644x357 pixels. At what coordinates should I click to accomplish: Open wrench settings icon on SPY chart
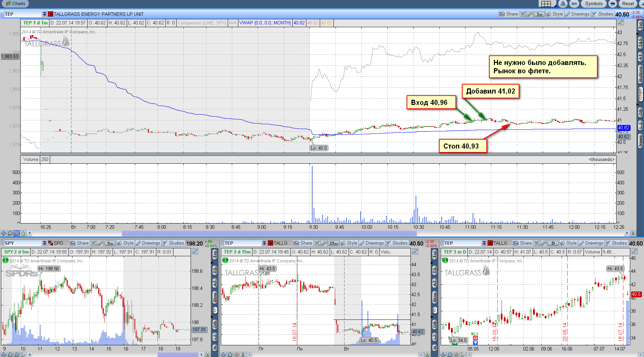[x=101, y=243]
